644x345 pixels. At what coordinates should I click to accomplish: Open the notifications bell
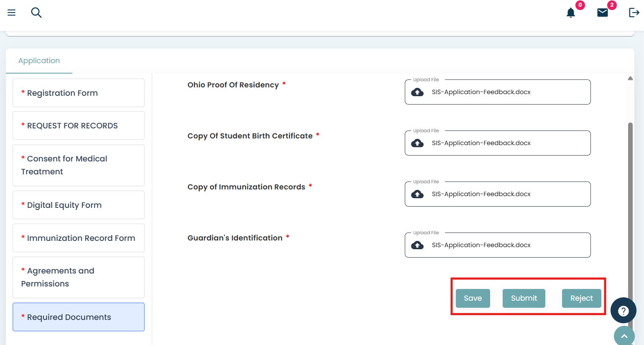pyautogui.click(x=571, y=13)
